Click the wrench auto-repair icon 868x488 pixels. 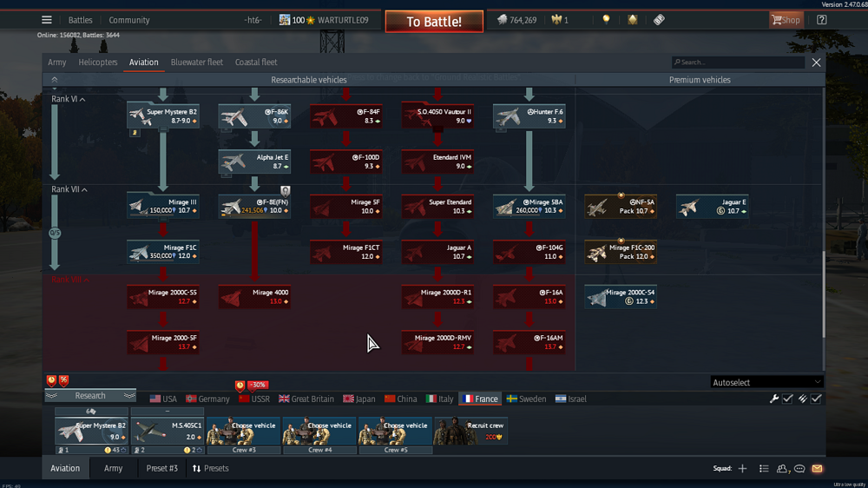[x=774, y=399]
